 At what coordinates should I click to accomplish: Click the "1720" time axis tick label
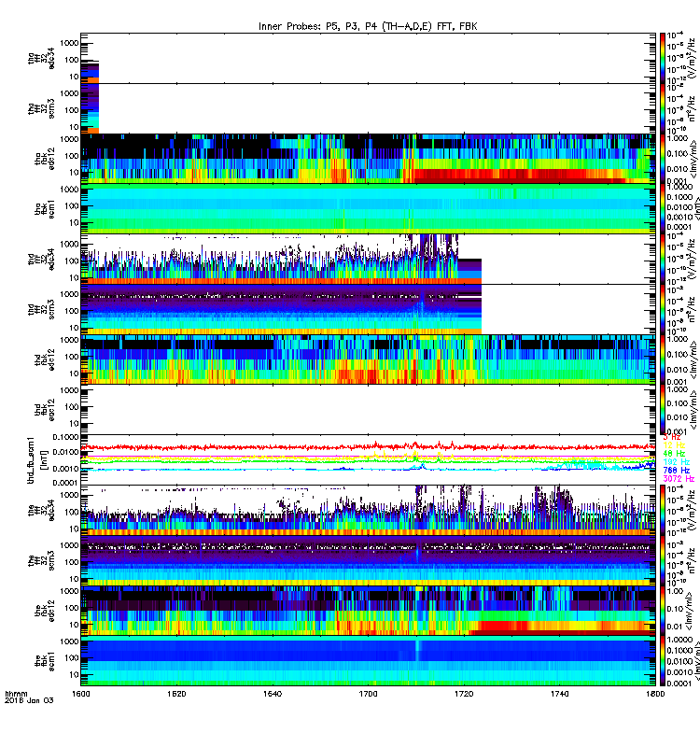tap(464, 694)
